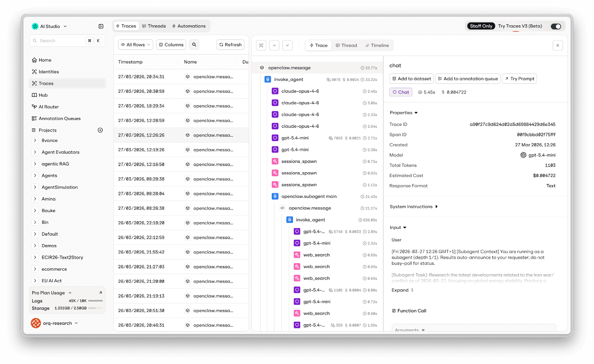Collapse the Properties section
The width and height of the screenshot is (594, 364).
404,113
